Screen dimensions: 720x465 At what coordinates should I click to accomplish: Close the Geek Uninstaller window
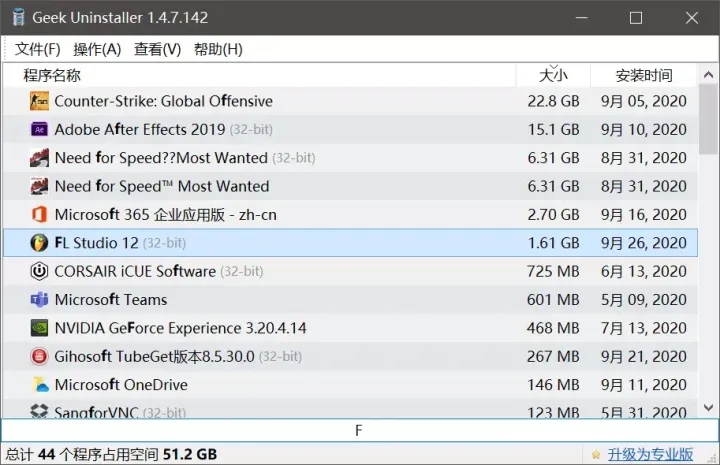point(692,17)
